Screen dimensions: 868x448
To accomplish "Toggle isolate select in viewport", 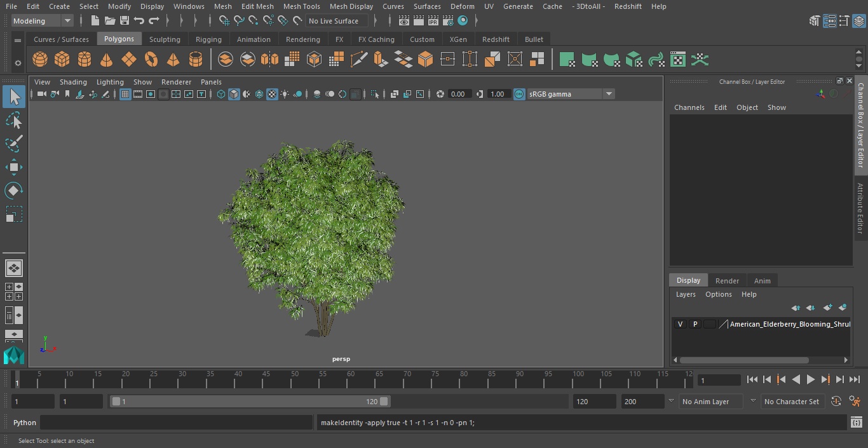I will tap(375, 94).
